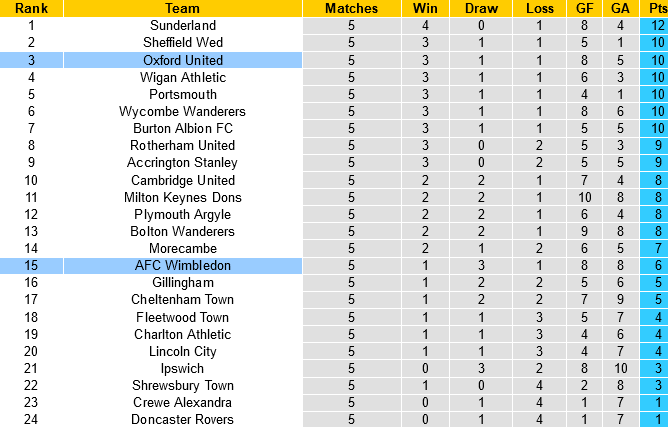Image resolution: width=668 pixels, height=427 pixels.
Task: Click the Draw column header
Action: coord(484,8)
